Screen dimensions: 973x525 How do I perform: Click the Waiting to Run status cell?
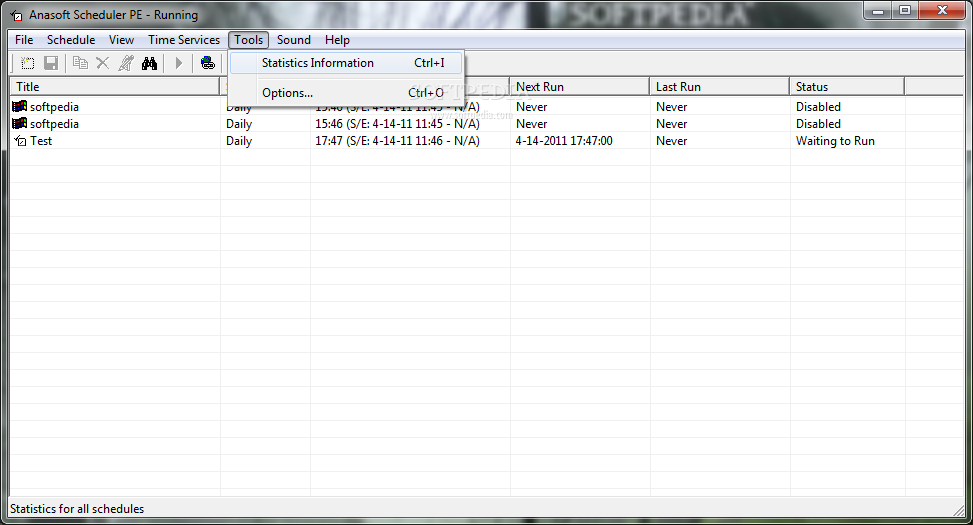(x=835, y=141)
